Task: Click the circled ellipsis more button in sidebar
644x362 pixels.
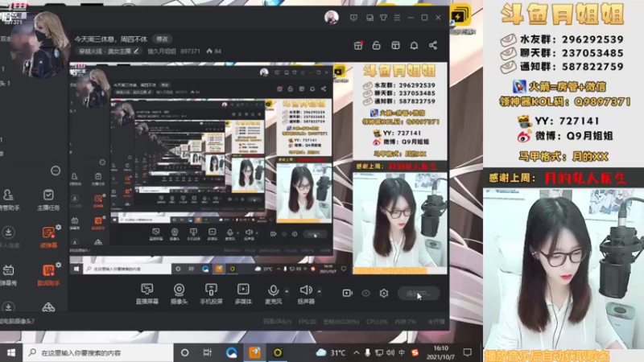Action: [x=56, y=171]
